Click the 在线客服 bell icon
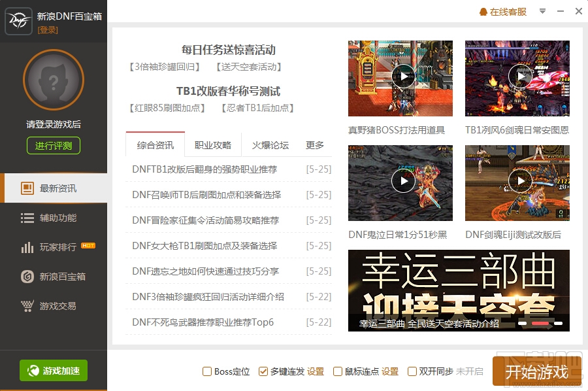Viewport: 588px width, 391px height. (483, 12)
